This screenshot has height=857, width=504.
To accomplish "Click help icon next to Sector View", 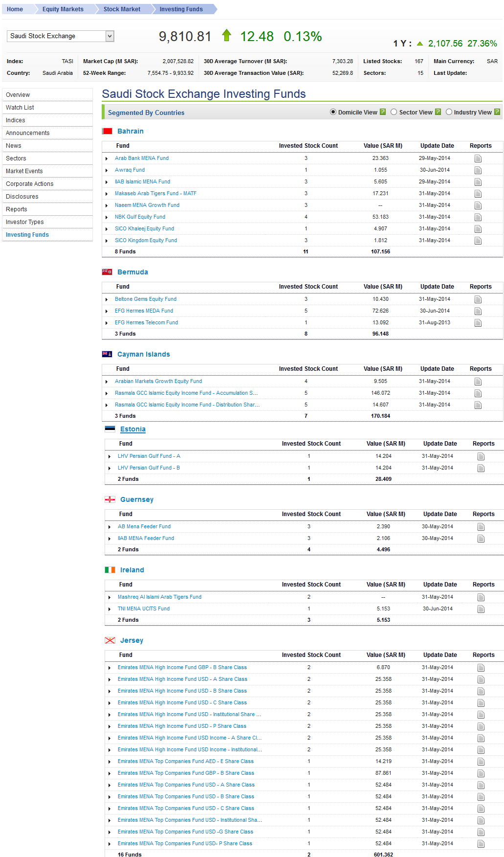I will point(438,112).
